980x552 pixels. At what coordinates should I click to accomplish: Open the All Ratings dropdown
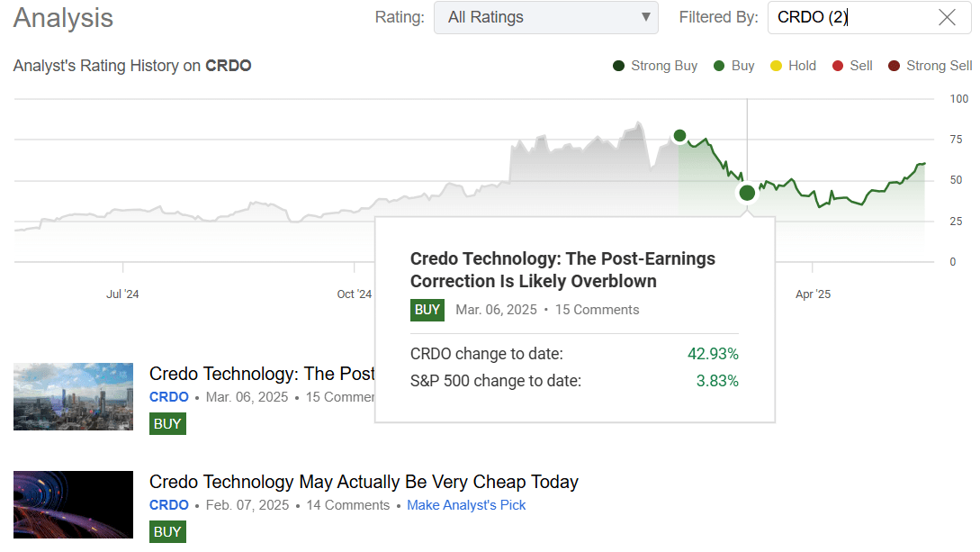click(546, 17)
